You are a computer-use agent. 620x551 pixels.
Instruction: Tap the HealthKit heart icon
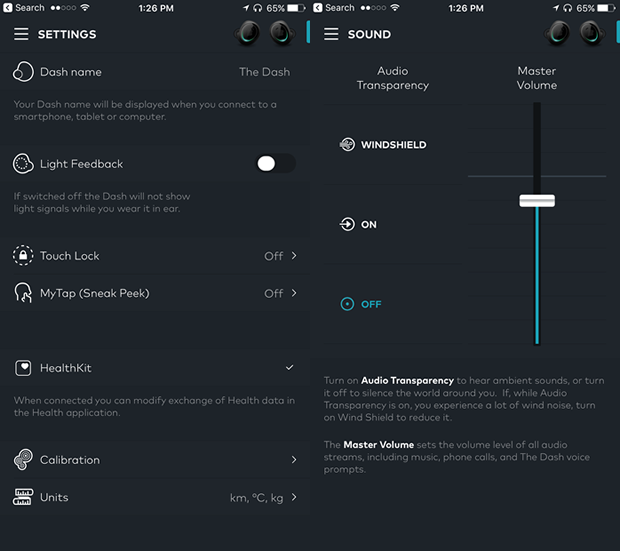23,368
